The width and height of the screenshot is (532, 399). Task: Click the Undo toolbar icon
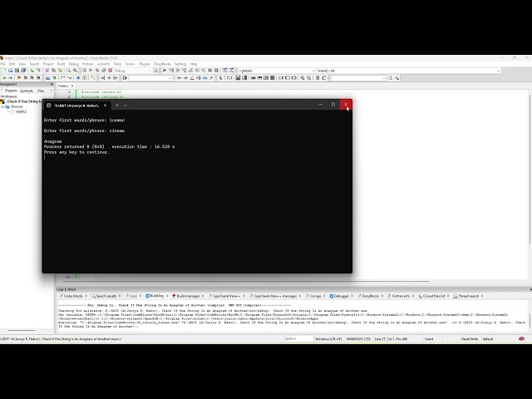(32, 70)
